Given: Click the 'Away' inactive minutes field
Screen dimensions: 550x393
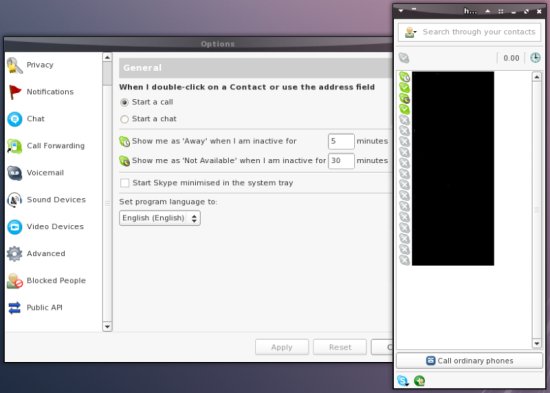Looking at the screenshot, I should pos(341,141).
